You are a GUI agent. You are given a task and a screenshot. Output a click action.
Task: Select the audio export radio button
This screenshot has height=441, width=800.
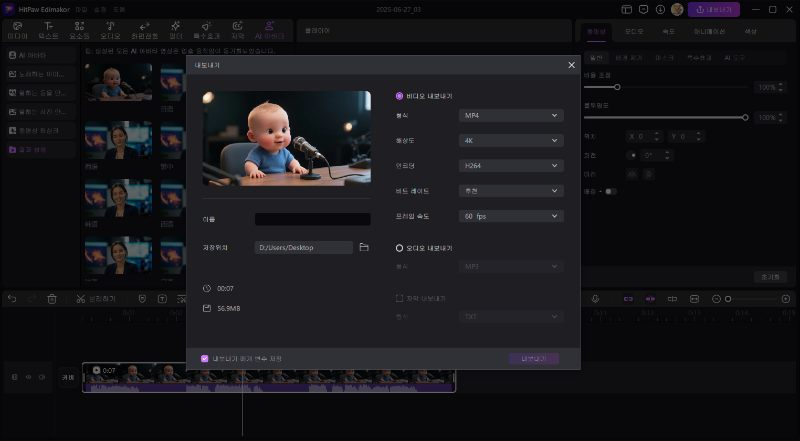pos(400,247)
